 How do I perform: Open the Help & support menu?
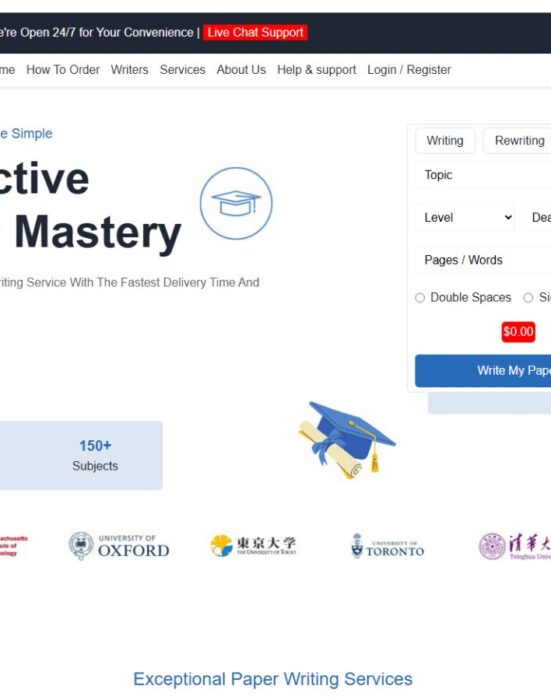[317, 70]
